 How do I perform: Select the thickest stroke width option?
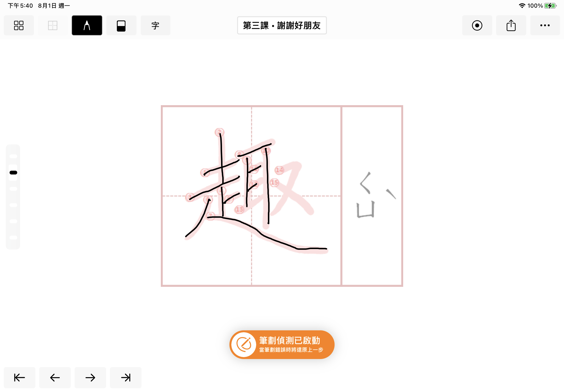[13, 172]
